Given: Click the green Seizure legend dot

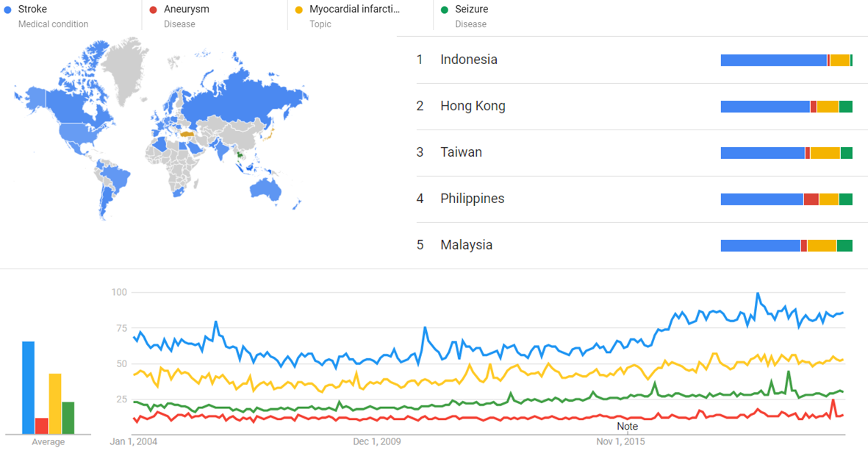Looking at the screenshot, I should pyautogui.click(x=444, y=10).
